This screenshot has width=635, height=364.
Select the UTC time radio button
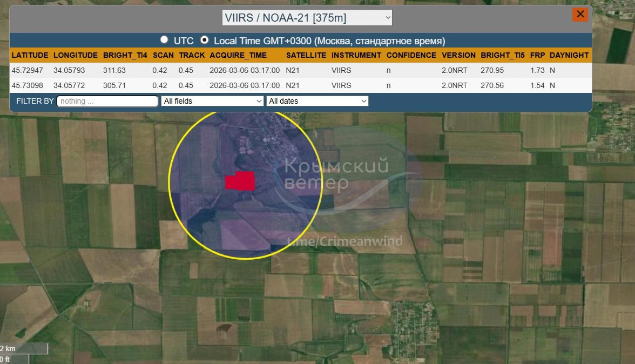tap(164, 40)
